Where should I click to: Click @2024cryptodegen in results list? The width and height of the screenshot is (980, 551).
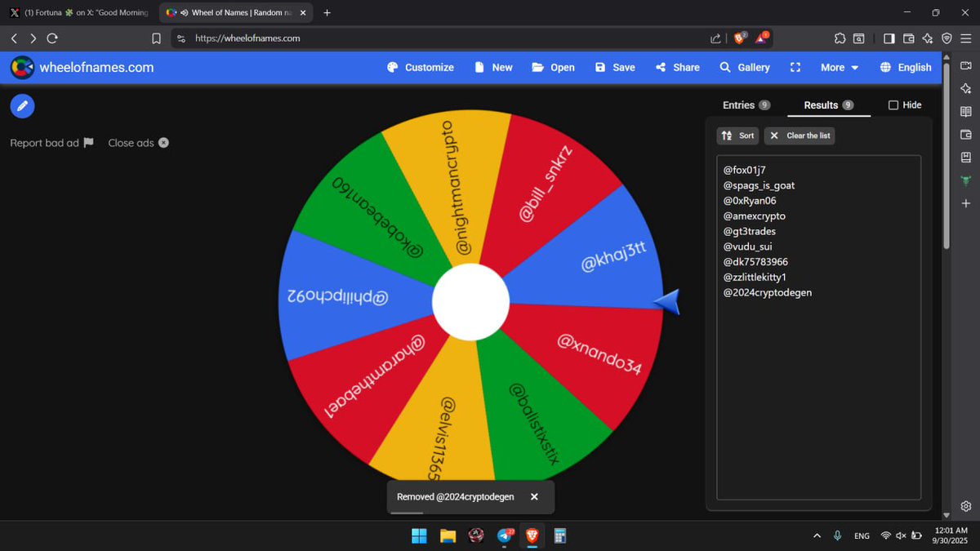(768, 292)
